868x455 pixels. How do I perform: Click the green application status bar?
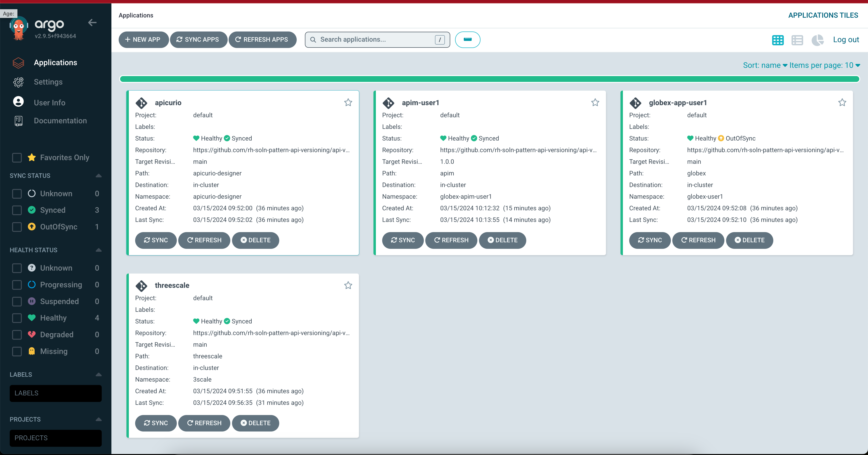coord(490,79)
